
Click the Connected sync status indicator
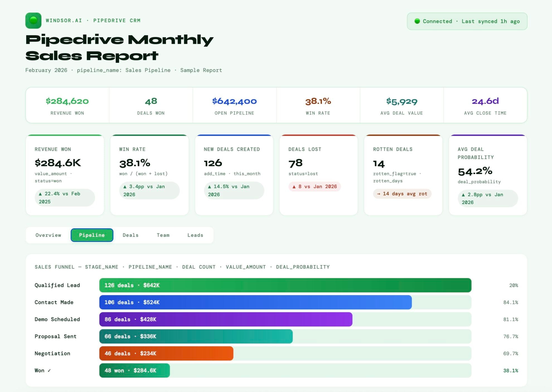(x=468, y=21)
